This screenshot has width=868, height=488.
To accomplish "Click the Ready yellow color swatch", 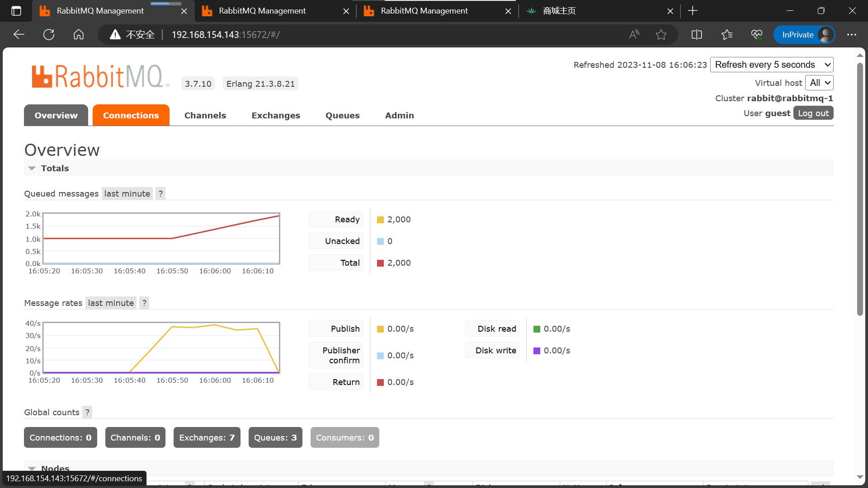I will point(380,220).
